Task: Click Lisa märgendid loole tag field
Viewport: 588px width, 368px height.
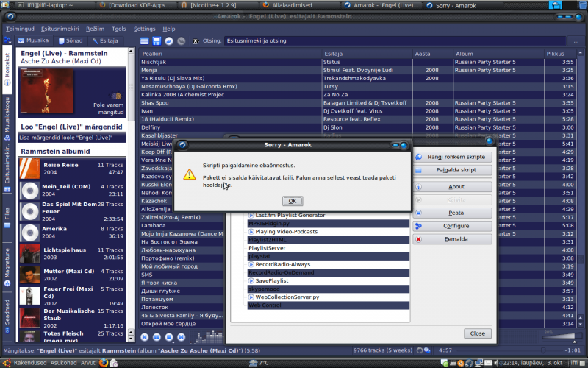Action: tap(72, 138)
